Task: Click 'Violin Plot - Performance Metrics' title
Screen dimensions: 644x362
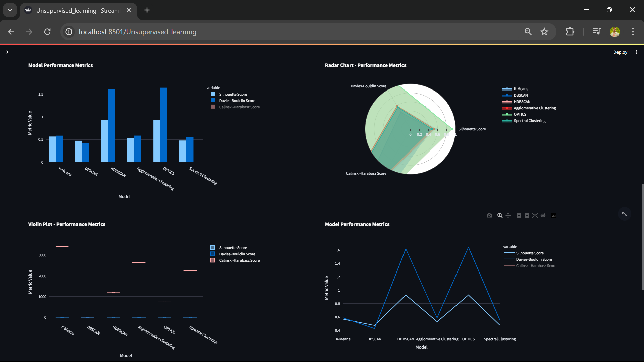Action: 66,224
